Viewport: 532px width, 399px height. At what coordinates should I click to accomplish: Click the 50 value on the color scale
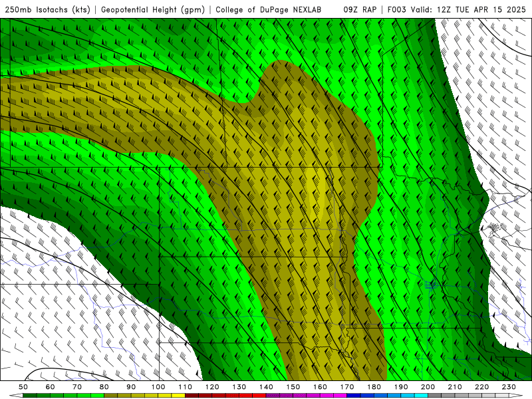(23, 387)
